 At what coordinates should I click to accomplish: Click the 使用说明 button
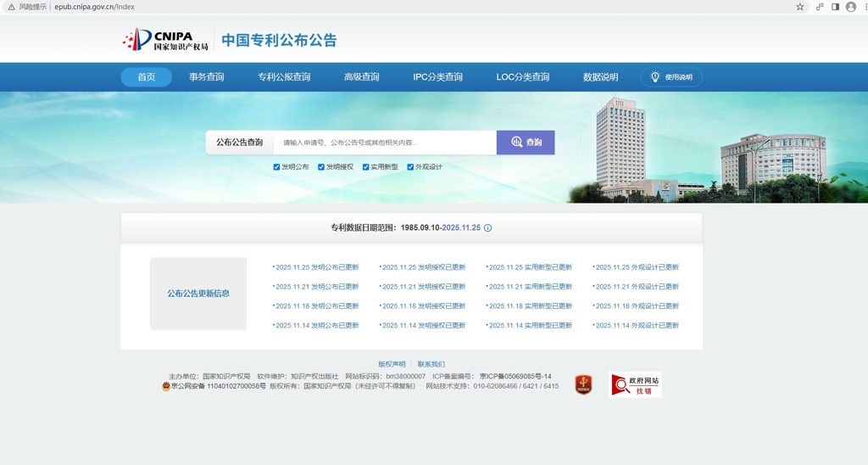tap(671, 77)
